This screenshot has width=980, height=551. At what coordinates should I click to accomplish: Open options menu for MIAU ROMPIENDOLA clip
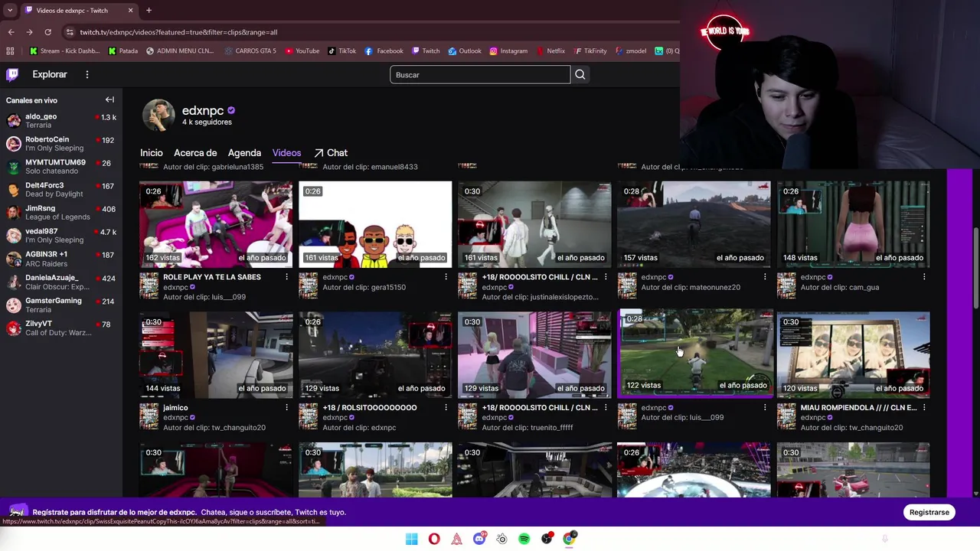click(x=923, y=408)
